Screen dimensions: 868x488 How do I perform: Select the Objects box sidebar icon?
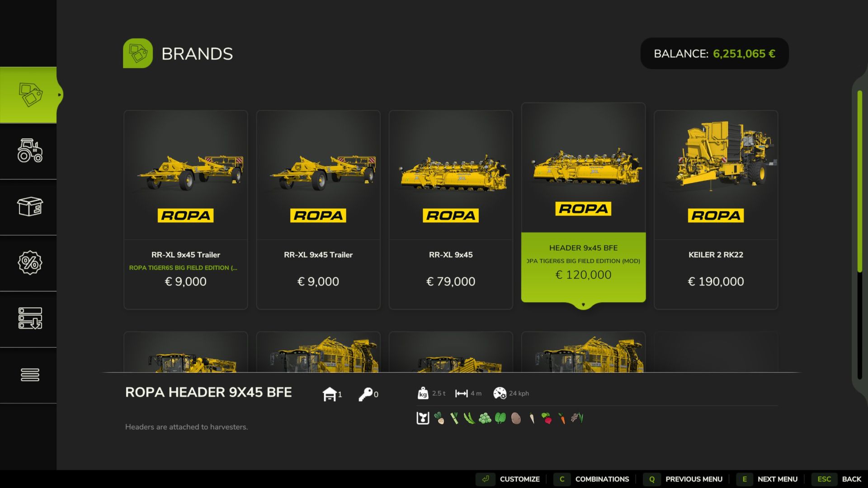pyautogui.click(x=29, y=207)
